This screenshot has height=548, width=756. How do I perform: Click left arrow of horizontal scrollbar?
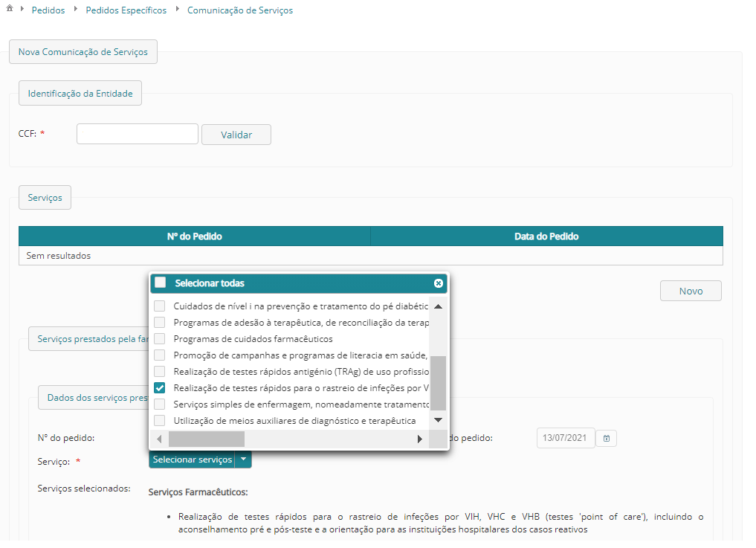159,439
